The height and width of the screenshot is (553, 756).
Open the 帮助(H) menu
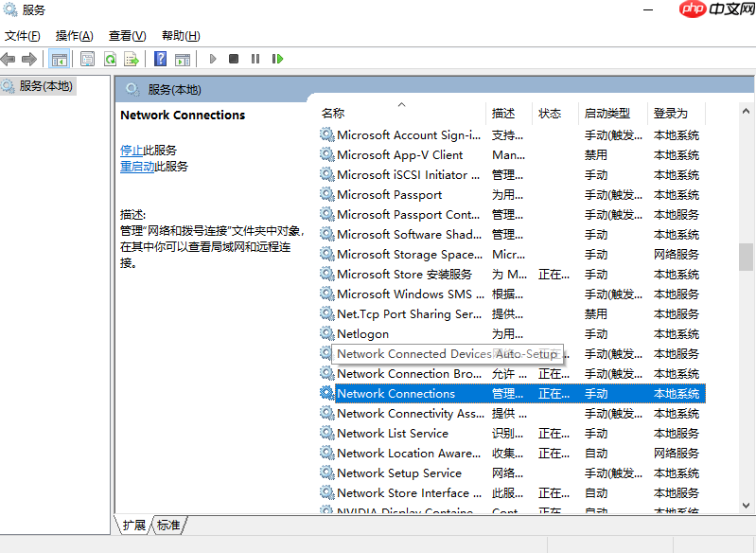pos(181,36)
